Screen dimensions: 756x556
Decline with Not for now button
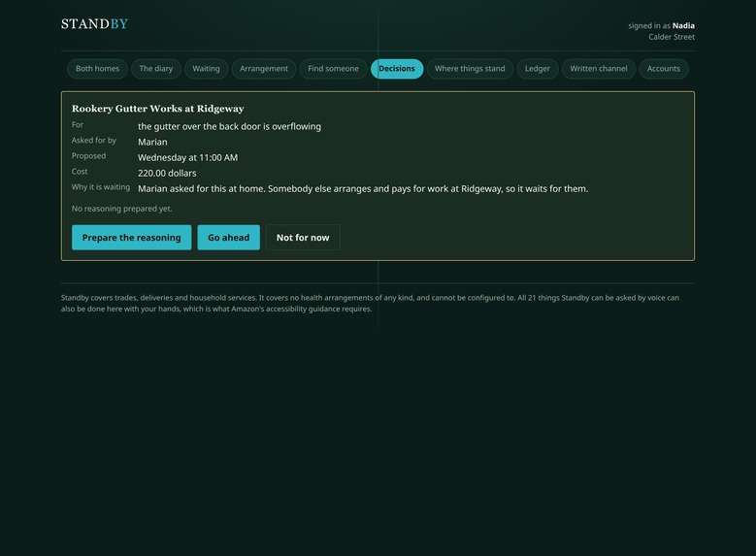[303, 238]
